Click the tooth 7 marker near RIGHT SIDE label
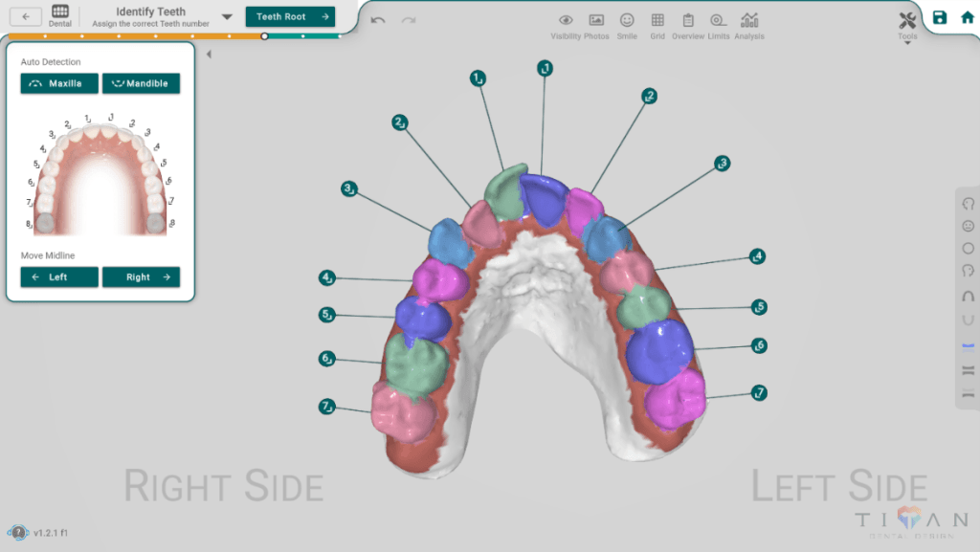 tap(327, 407)
